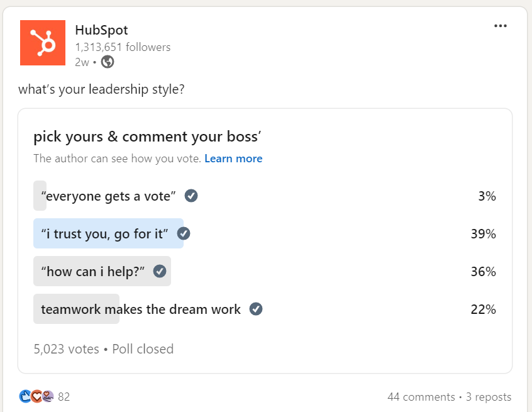Open the post options ellipsis menu
This screenshot has width=532, height=412.
(501, 25)
